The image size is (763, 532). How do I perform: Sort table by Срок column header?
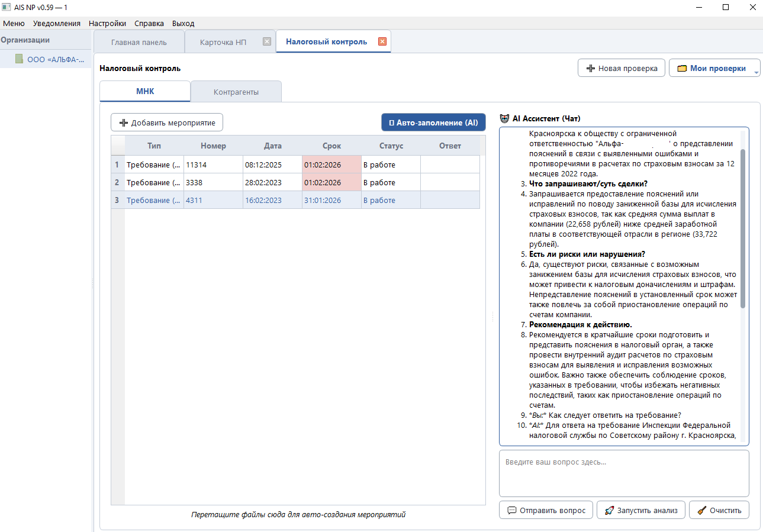[331, 146]
